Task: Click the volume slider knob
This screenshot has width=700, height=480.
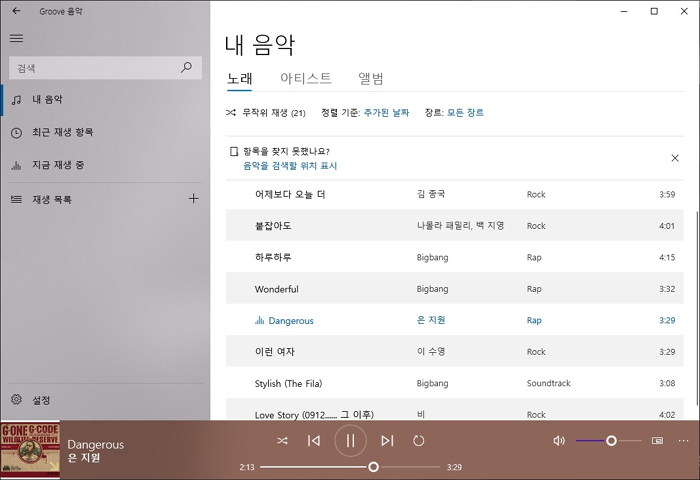Action: 611,441
